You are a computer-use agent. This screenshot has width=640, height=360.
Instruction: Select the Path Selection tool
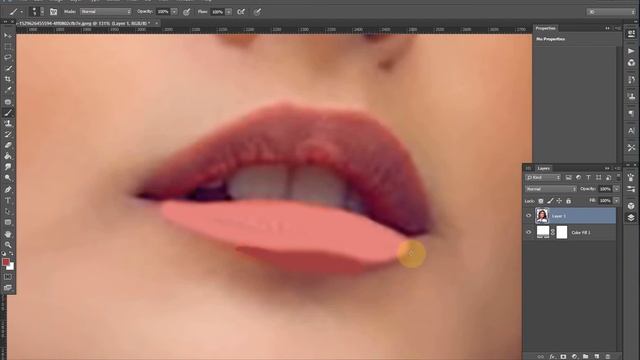pyautogui.click(x=8, y=211)
